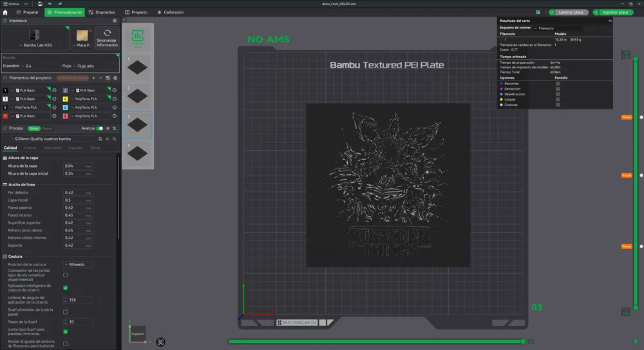Open the Archivo menu dropdown arrow
The width and height of the screenshot is (644, 350).
point(26,4)
